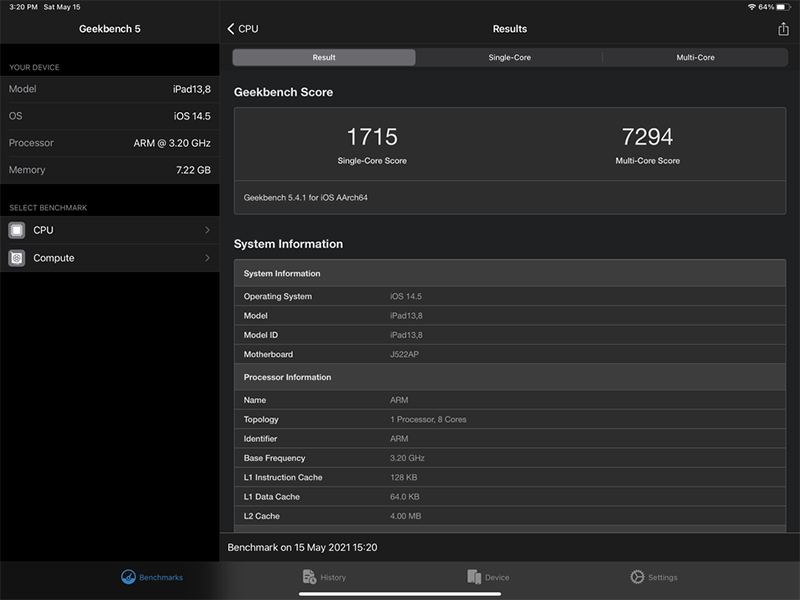The width and height of the screenshot is (800, 600).
Task: Select the Result segment
Action: point(324,58)
